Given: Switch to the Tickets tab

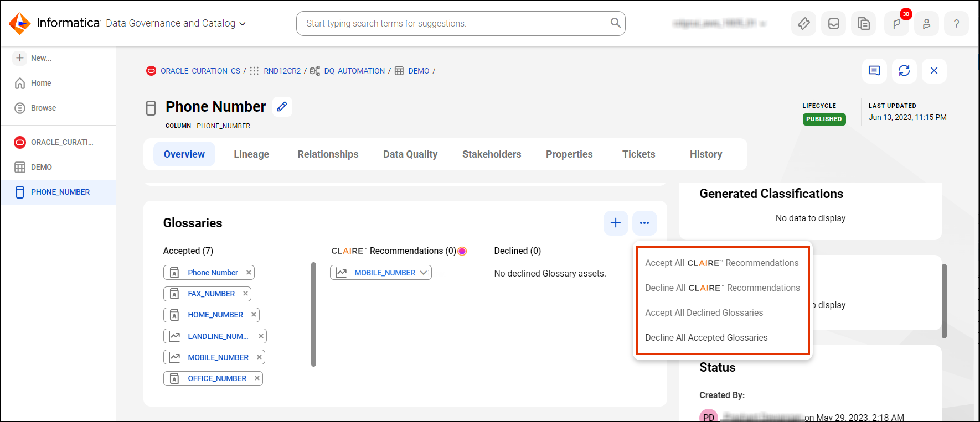Looking at the screenshot, I should click(x=638, y=154).
